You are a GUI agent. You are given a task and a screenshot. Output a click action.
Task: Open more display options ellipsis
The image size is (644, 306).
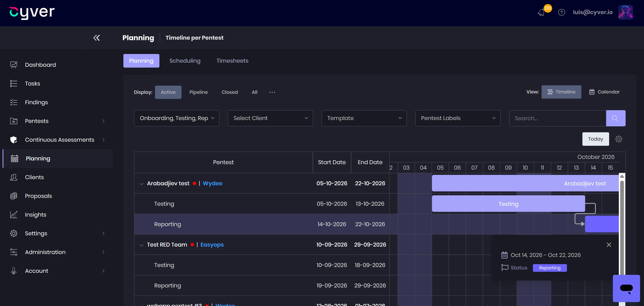point(272,92)
